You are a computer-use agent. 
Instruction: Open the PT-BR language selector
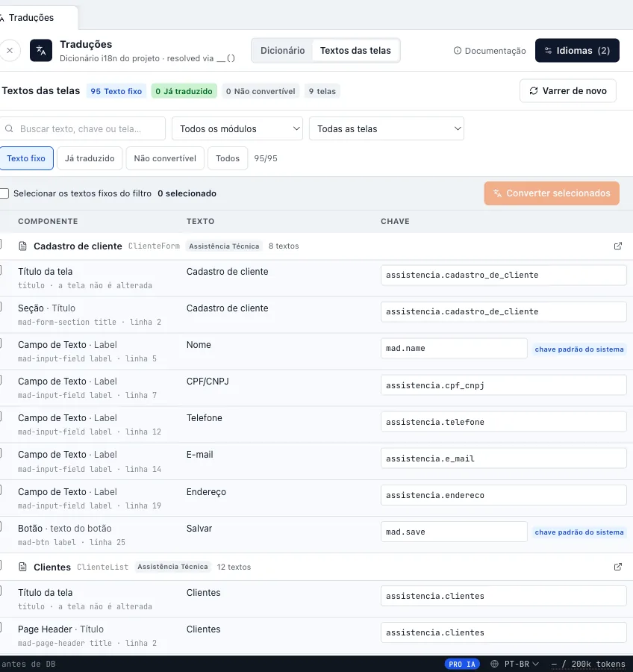(x=522, y=664)
